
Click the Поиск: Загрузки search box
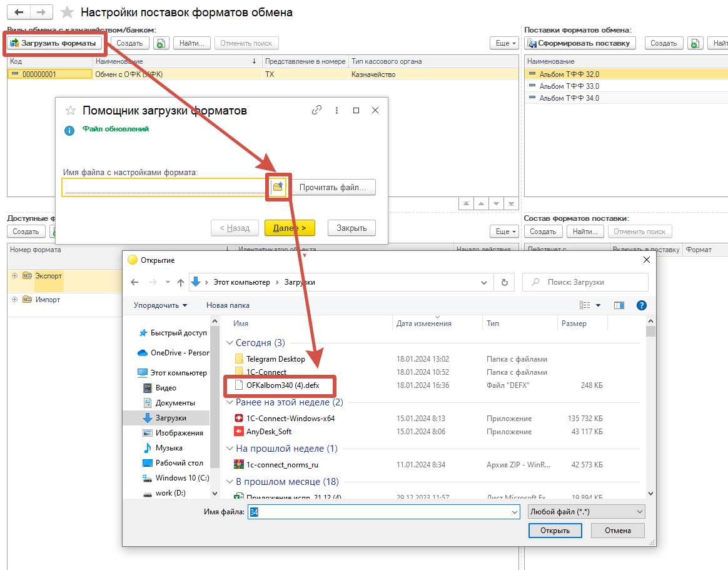[x=585, y=282]
